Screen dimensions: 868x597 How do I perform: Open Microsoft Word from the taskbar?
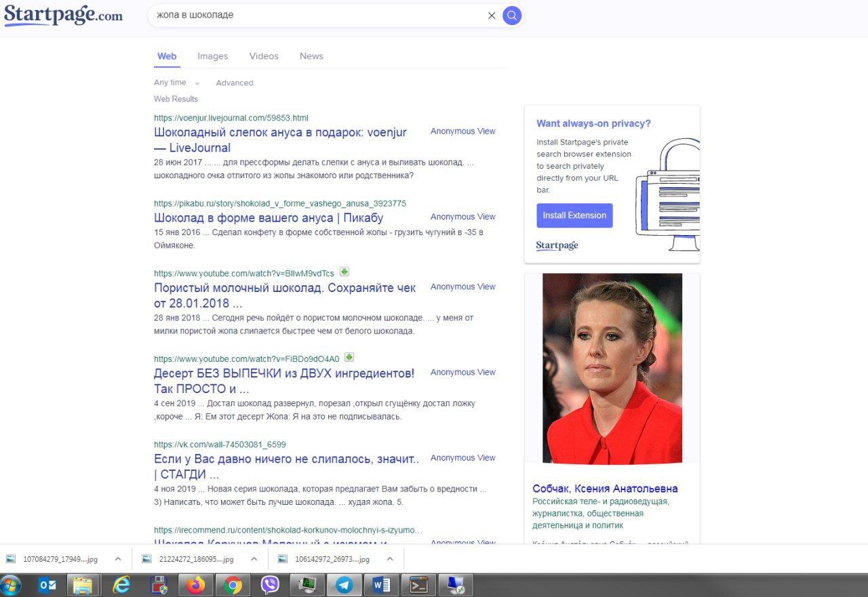click(381, 585)
